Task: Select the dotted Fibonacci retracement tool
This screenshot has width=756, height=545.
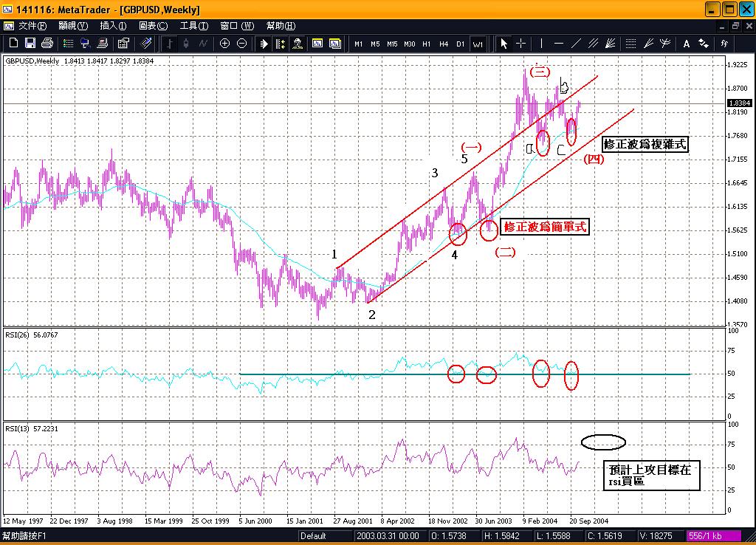Action: pos(630,44)
